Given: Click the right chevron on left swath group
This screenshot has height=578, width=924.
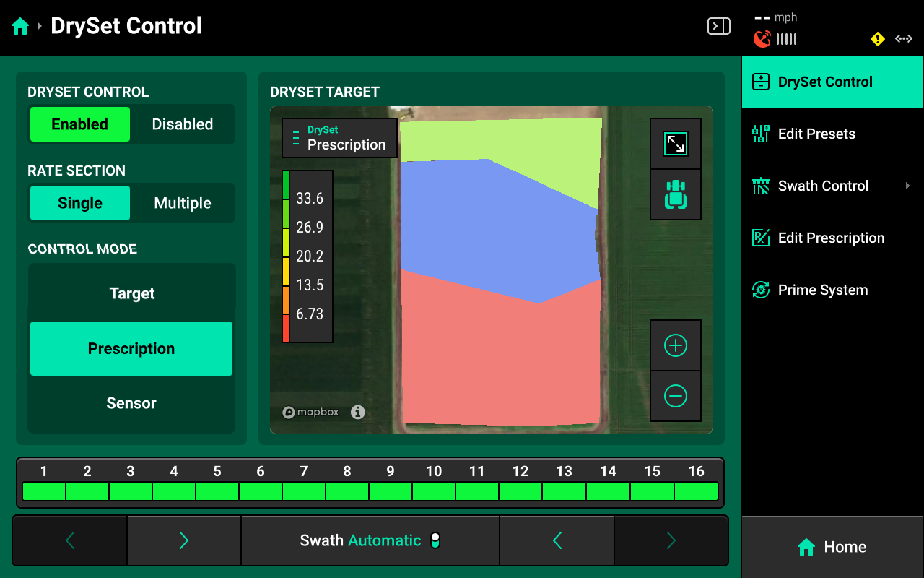Looking at the screenshot, I should [x=183, y=540].
